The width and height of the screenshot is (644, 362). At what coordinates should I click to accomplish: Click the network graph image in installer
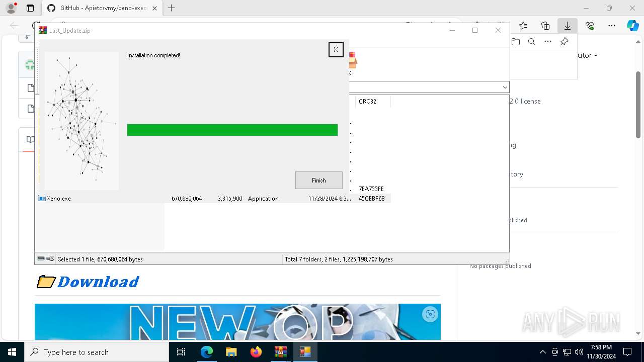[82, 121]
